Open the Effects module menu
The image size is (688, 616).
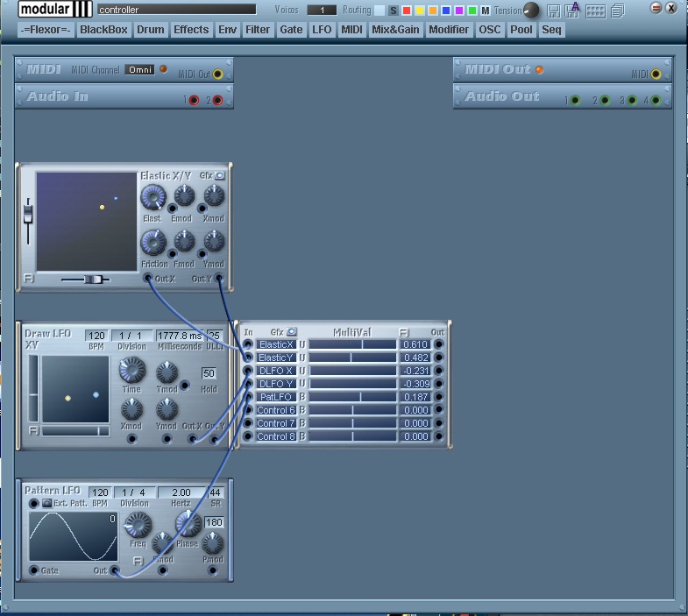(x=191, y=30)
